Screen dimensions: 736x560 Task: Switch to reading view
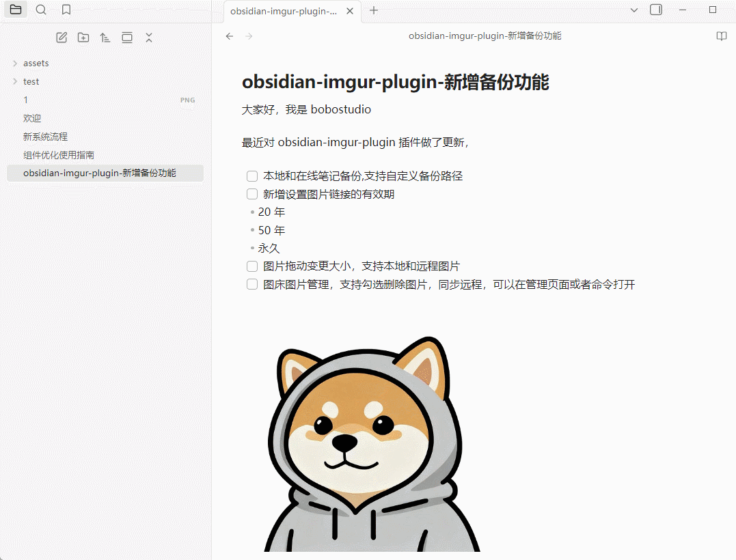pyautogui.click(x=721, y=36)
